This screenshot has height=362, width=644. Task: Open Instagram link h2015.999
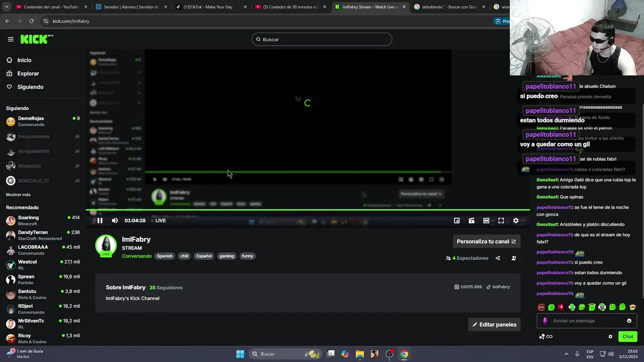[x=468, y=287]
